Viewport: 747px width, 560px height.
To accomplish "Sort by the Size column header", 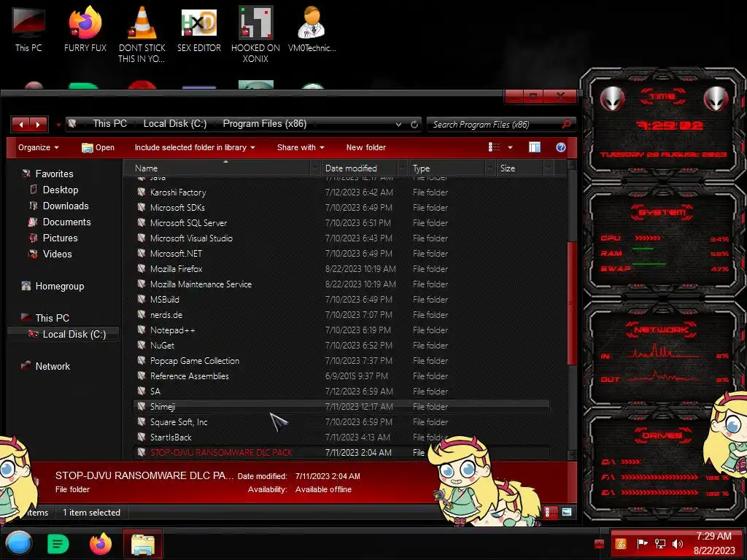I will point(508,168).
